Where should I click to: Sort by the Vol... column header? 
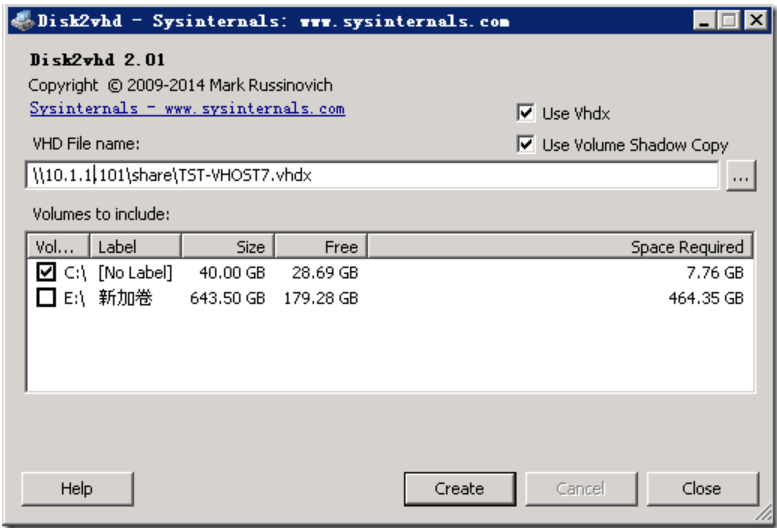point(57,246)
